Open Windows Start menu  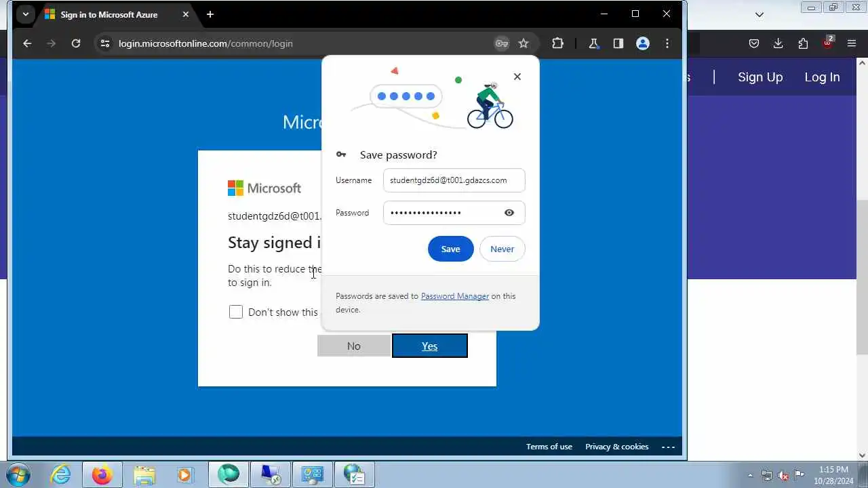click(x=18, y=474)
